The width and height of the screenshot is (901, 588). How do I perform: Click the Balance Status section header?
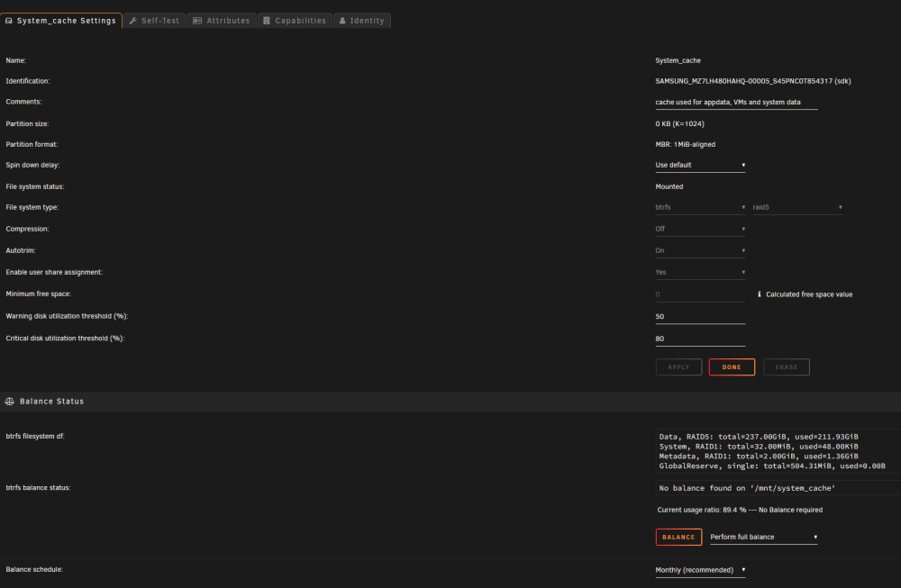tap(450, 402)
